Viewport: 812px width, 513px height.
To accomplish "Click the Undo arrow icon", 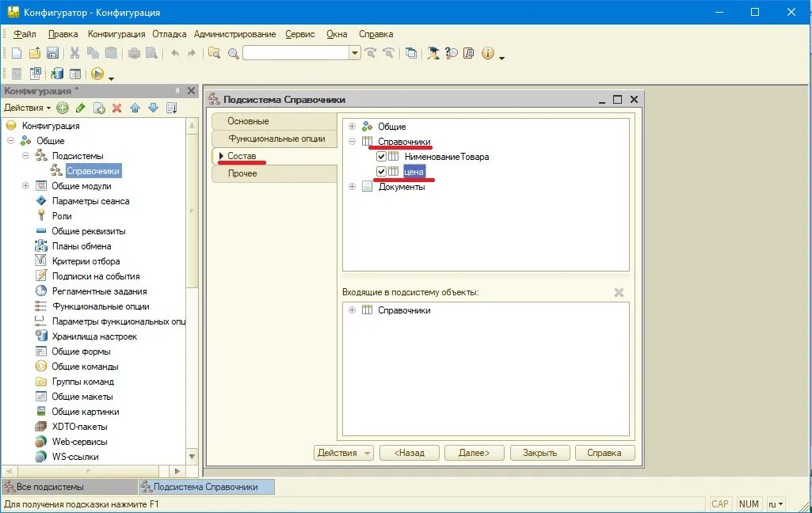I will click(175, 53).
